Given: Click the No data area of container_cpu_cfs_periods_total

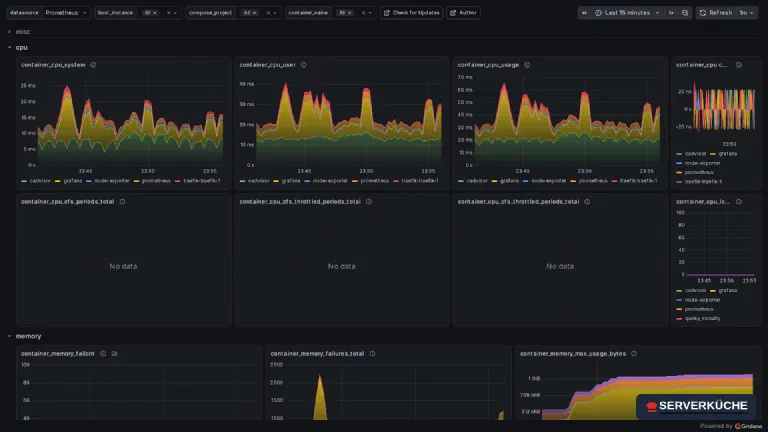Looking at the screenshot, I should [123, 266].
